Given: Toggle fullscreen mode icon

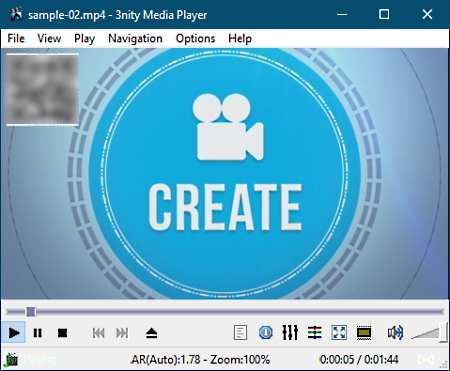Looking at the screenshot, I should (339, 332).
